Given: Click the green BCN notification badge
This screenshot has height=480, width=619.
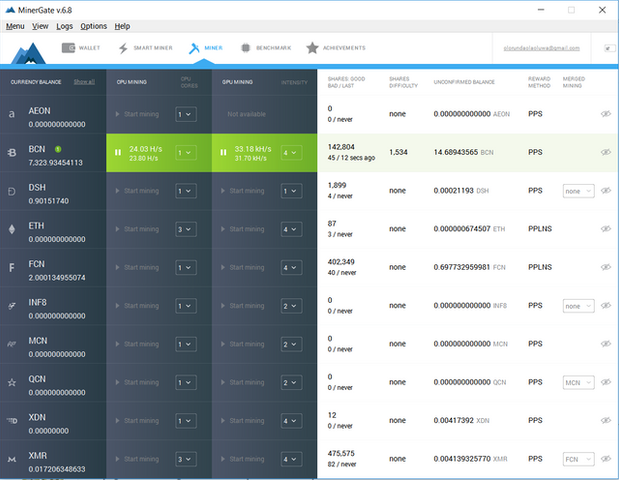Looking at the screenshot, I should click(x=58, y=149).
